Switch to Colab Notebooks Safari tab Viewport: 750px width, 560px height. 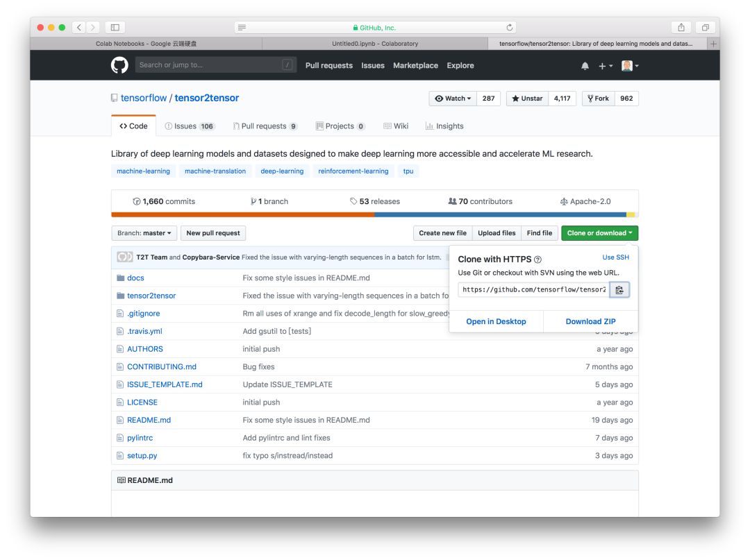click(x=146, y=44)
